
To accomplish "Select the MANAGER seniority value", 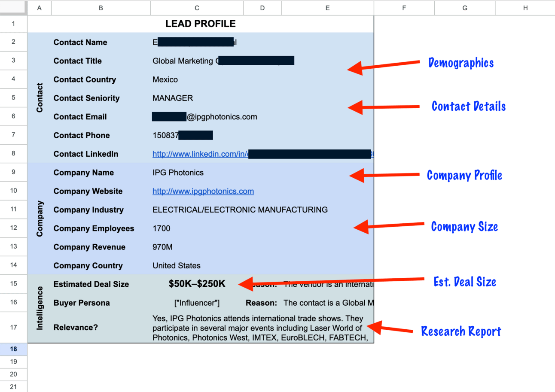I will pos(173,98).
